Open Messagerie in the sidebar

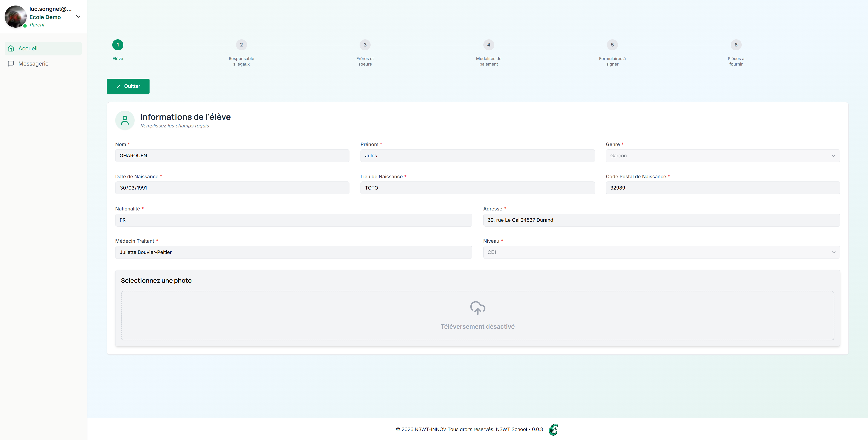point(33,64)
